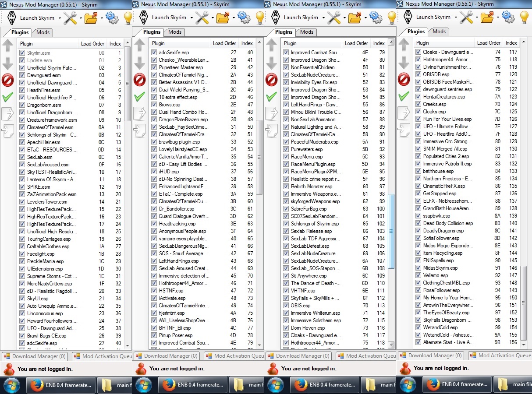The width and height of the screenshot is (532, 394).
Task: Toggle the Vellamo.esp plugin checkbox
Action: click(419, 275)
